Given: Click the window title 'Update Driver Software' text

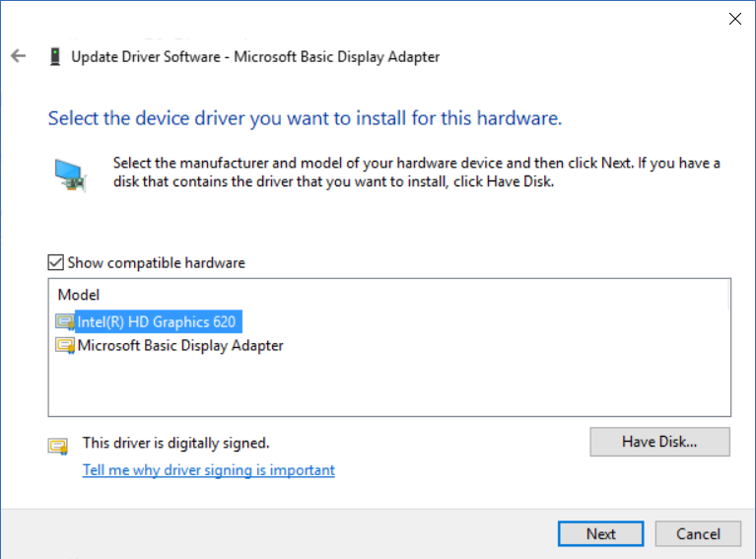Looking at the screenshot, I should click(255, 57).
